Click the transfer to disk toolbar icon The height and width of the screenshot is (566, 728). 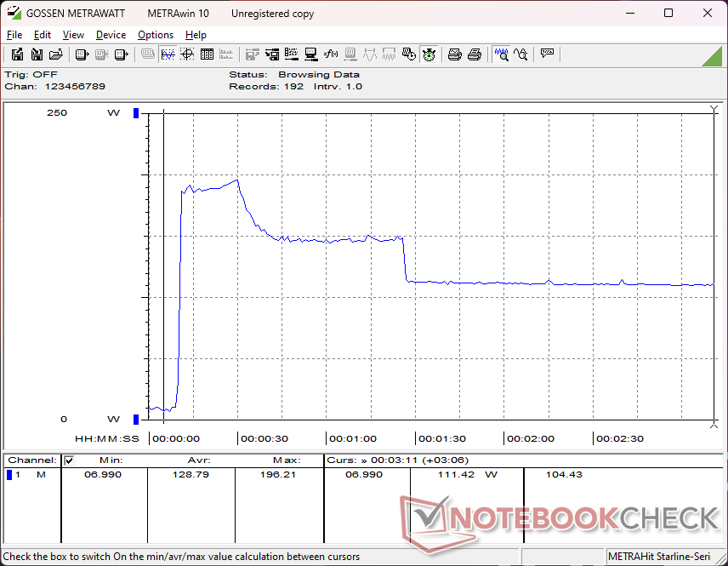coord(272,54)
